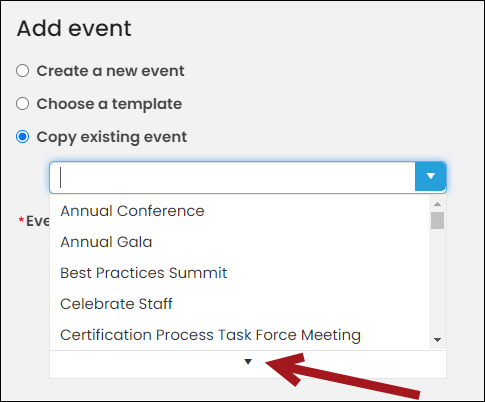Screen dimensions: 485x402
Task: Choose the Choose a template option
Action: (x=23, y=104)
